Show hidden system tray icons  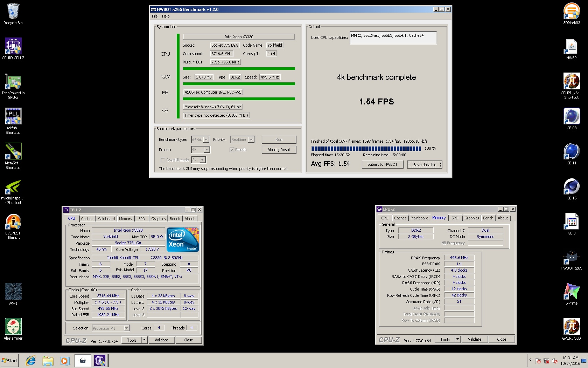530,360
